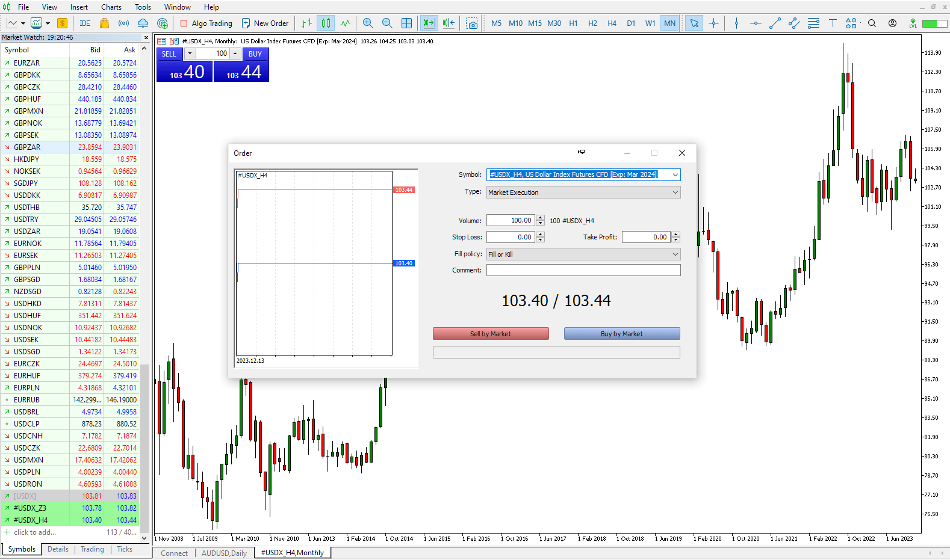
Task: Click the SELL one-click button on the chart
Action: tap(169, 54)
